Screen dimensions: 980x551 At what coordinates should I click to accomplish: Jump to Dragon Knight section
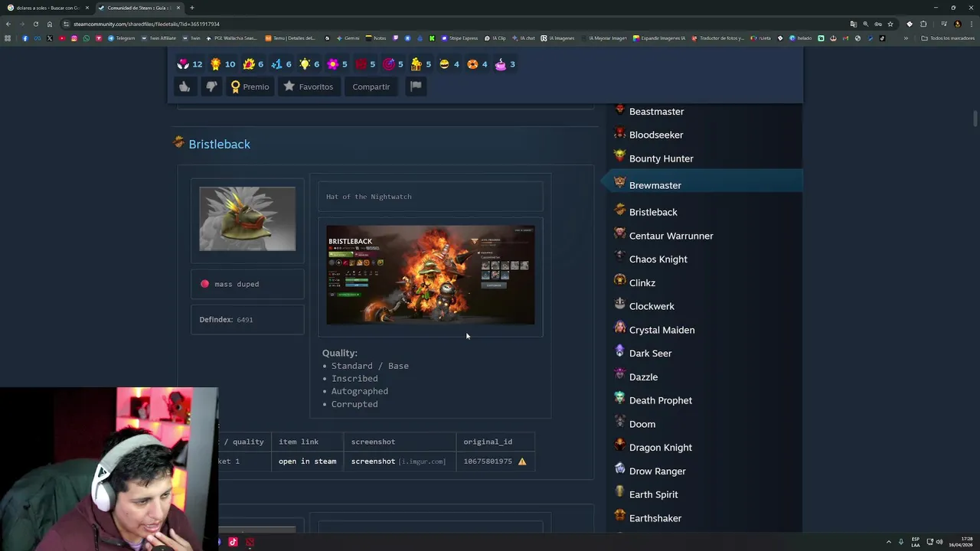(x=660, y=448)
